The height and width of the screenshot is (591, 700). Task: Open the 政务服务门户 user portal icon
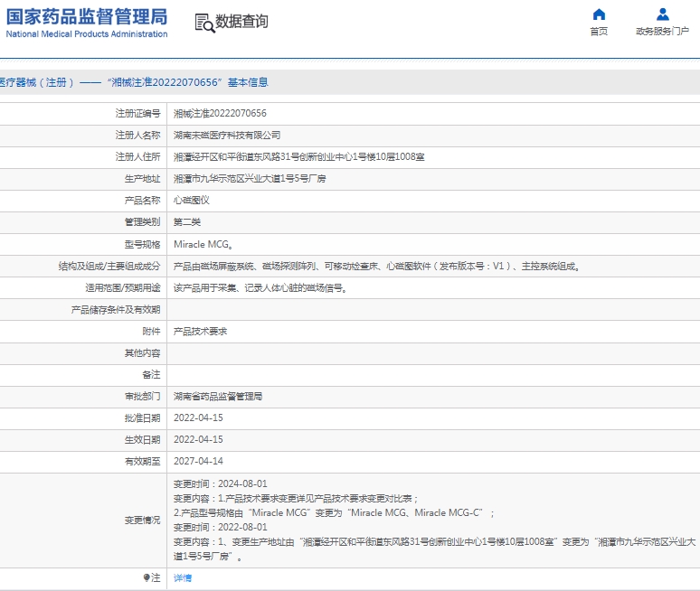point(663,14)
